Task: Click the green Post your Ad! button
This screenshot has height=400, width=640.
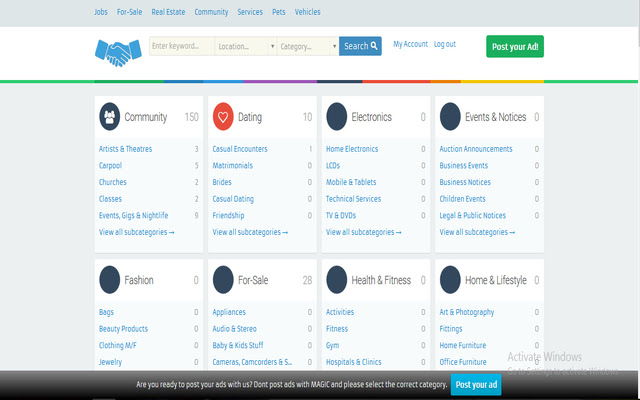Action: pyautogui.click(x=515, y=47)
